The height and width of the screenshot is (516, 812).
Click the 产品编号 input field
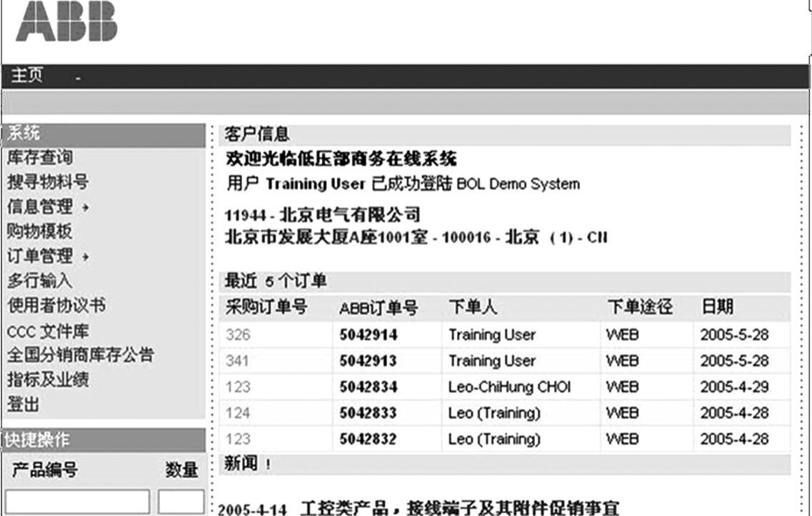pyautogui.click(x=78, y=502)
